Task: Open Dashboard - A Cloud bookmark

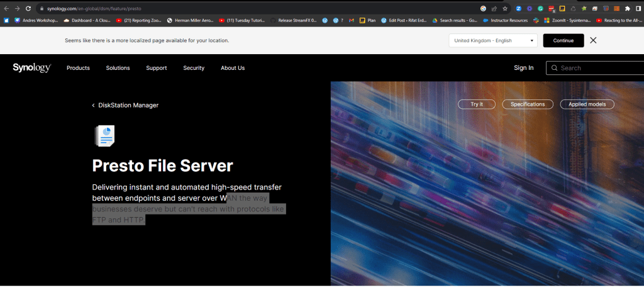Action: coord(87,20)
